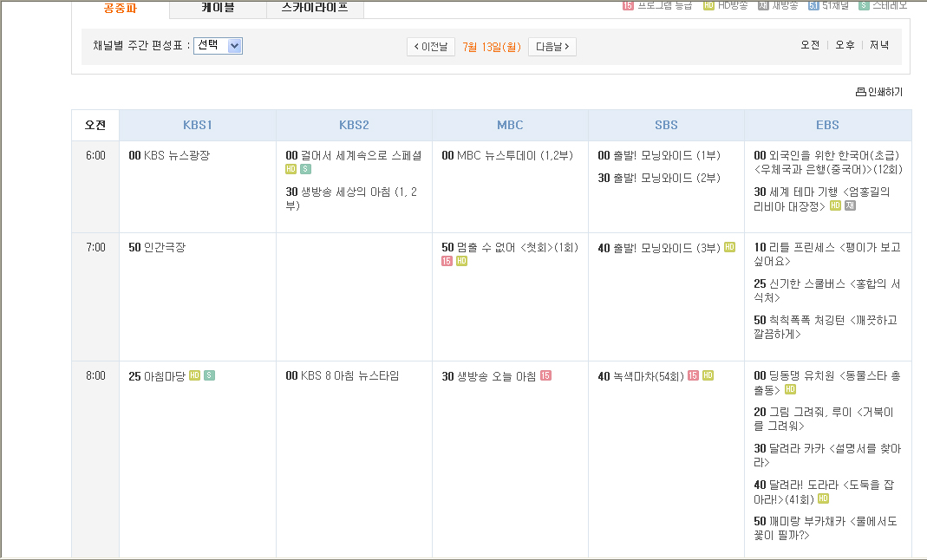Open 세계 테마 기행 listing

(x=822, y=199)
